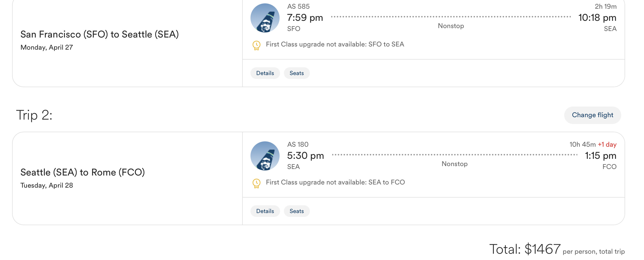Image resolution: width=644 pixels, height=260 pixels.
Task: Click the red +1 day indicator
Action: [x=607, y=145]
